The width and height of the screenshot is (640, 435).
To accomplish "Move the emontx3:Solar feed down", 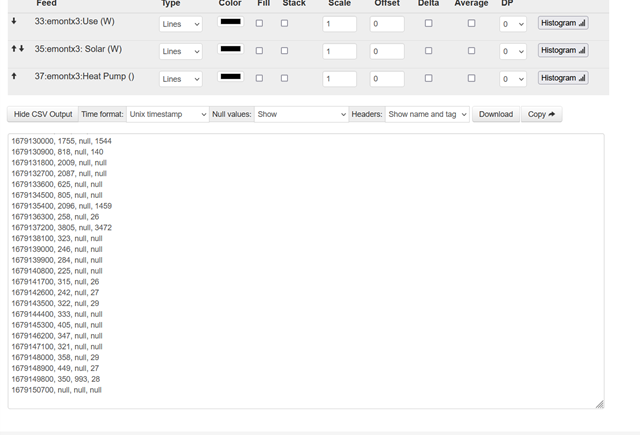I will [21, 48].
